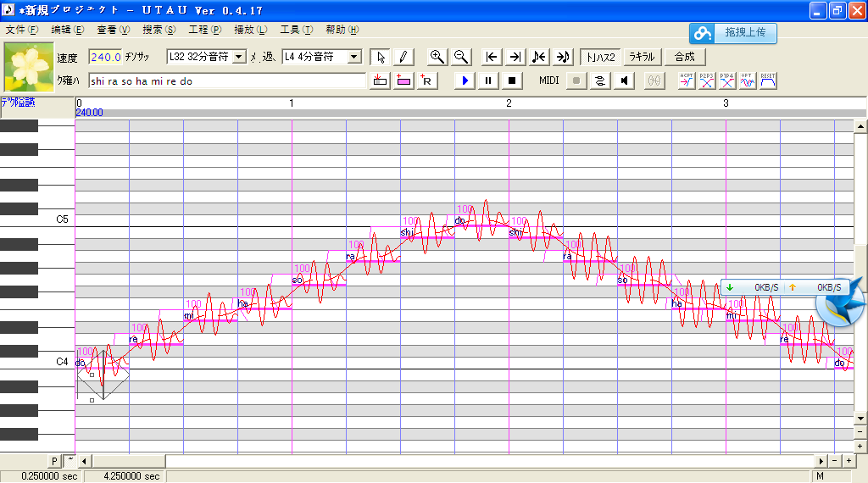The image size is (868, 483).
Task: Click the P2P3 crossfade icon
Action: point(707,80)
